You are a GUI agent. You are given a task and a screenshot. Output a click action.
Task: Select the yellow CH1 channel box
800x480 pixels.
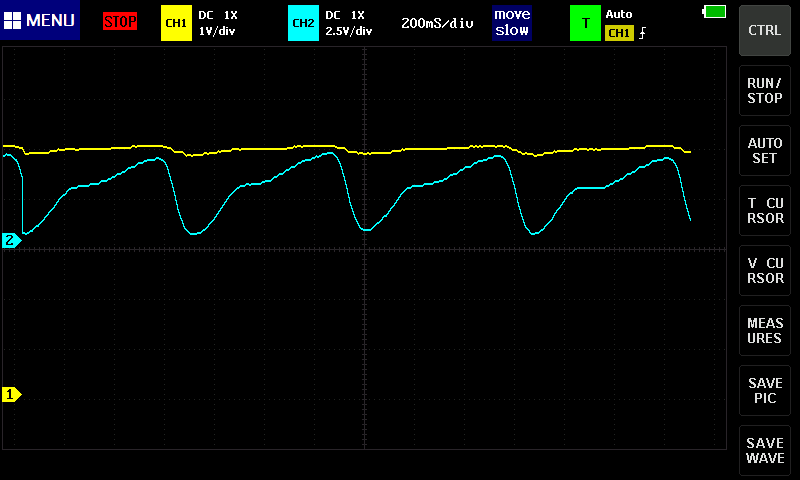pos(176,23)
